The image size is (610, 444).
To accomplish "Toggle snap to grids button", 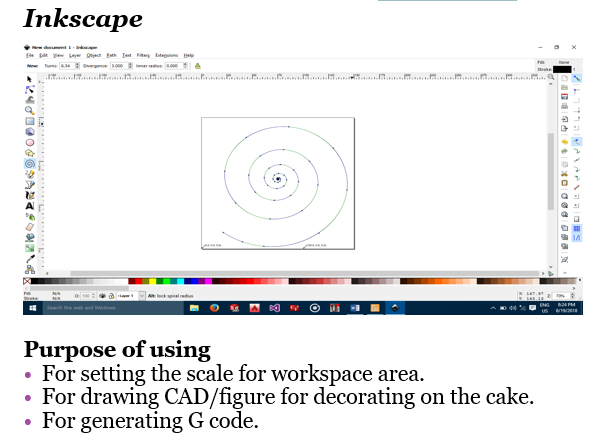I will [577, 228].
